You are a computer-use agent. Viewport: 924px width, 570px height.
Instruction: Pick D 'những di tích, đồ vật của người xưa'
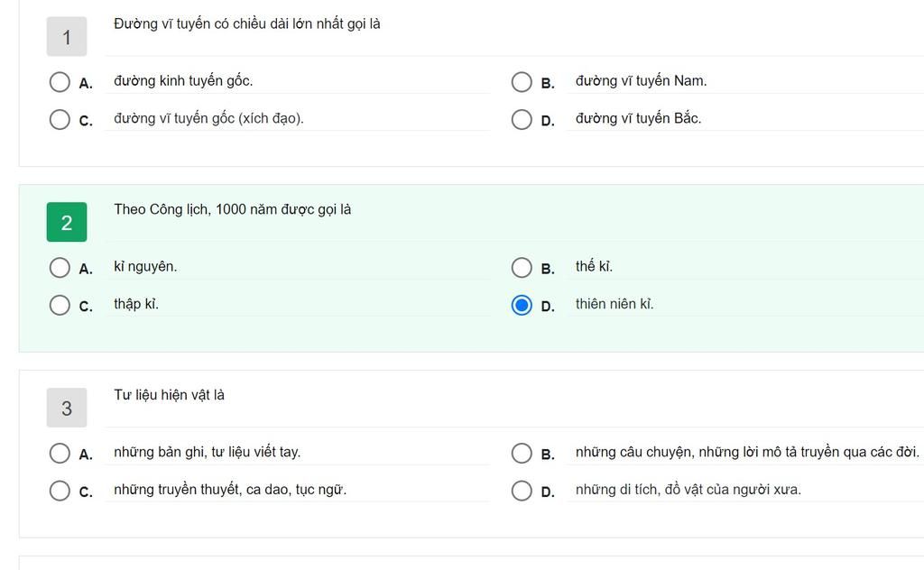tap(522, 491)
